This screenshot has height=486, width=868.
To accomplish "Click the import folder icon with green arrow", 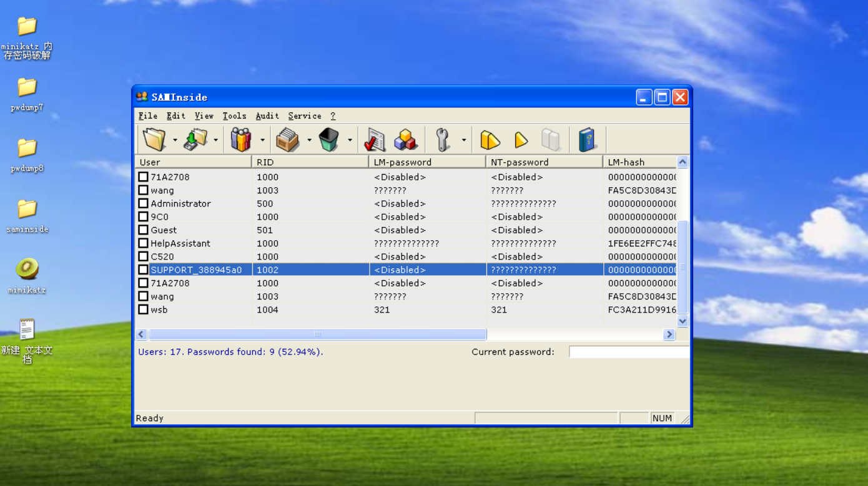I will (x=195, y=140).
